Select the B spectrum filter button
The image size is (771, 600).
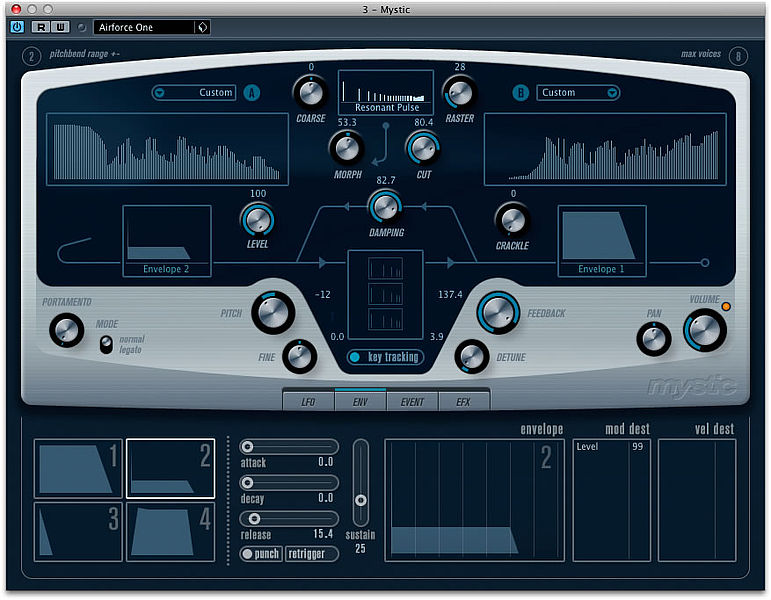coord(520,92)
